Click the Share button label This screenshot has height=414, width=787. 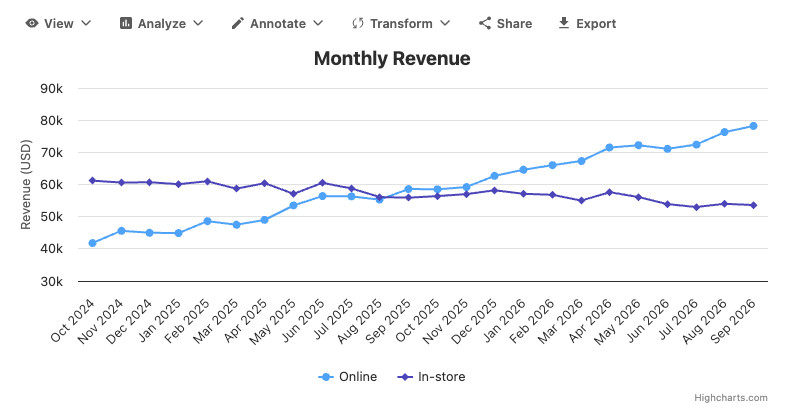coord(514,24)
